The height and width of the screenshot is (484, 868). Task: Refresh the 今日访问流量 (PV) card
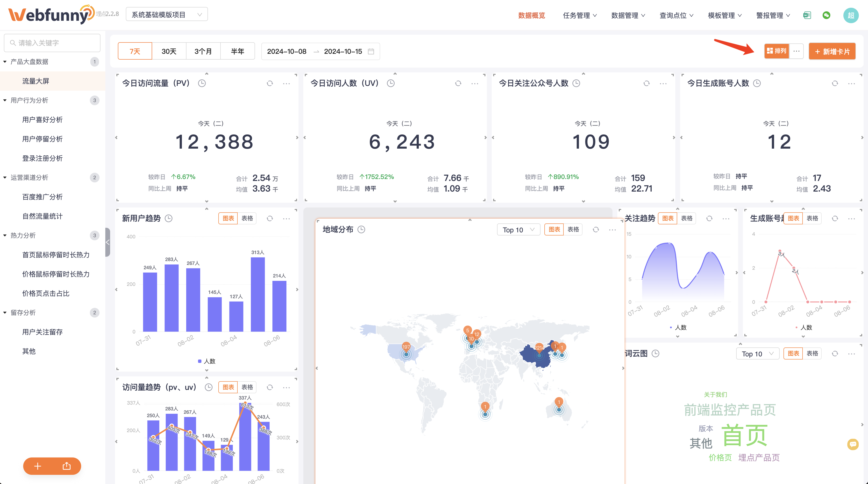click(x=270, y=83)
